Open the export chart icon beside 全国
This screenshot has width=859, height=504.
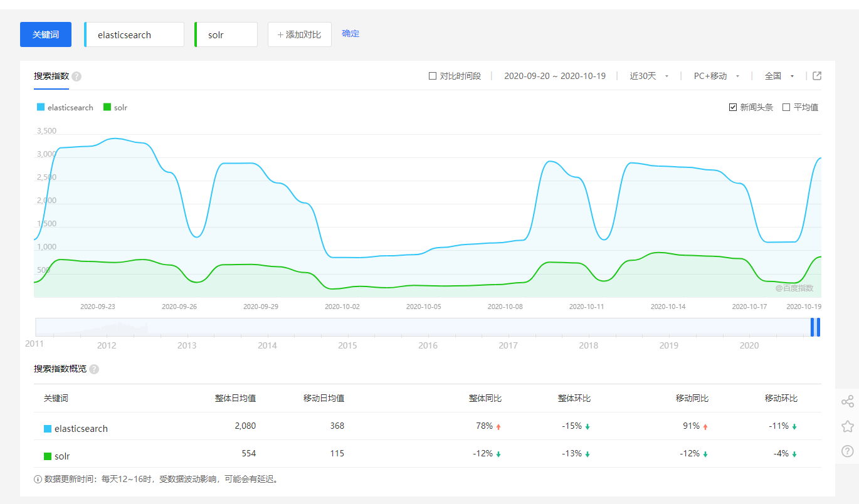817,76
